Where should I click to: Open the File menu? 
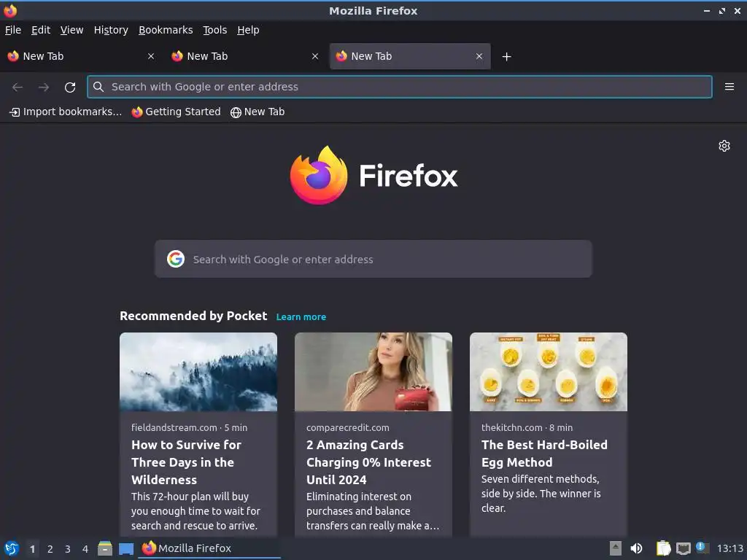[13, 30]
